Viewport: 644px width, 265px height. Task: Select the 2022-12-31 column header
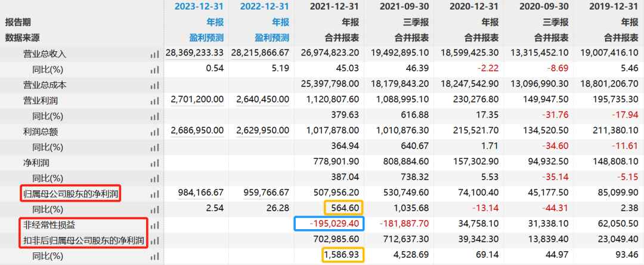264,7
